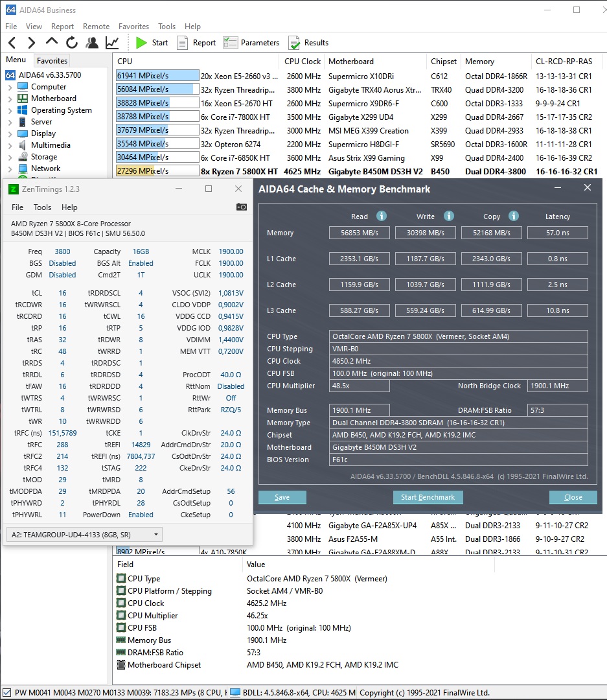Click Close button in benchmark window

573,497
